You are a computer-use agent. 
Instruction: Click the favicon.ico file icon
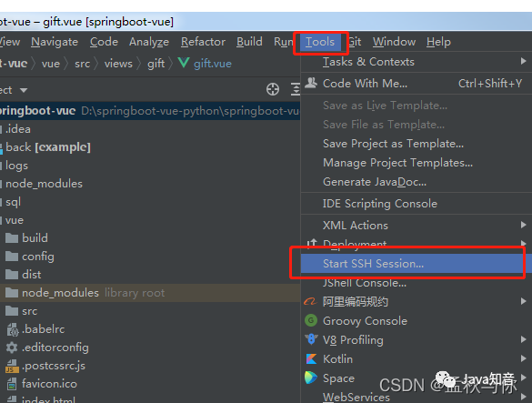point(12,384)
